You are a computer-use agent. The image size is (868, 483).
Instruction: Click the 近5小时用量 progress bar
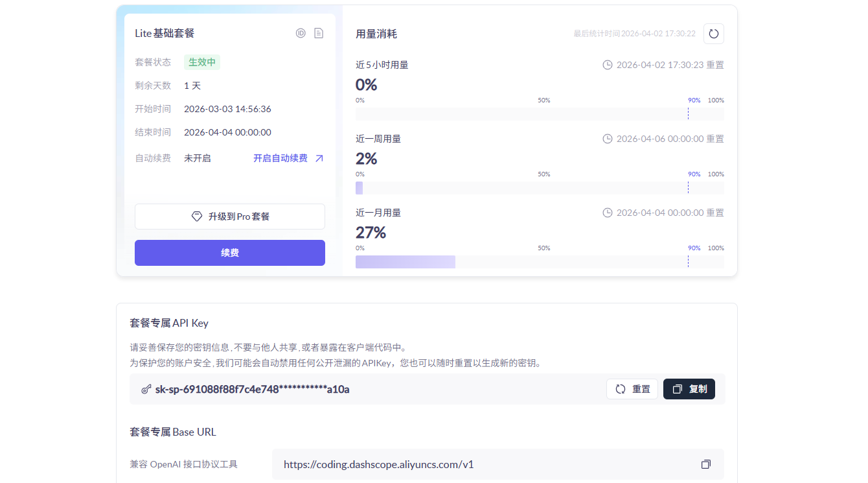click(539, 114)
